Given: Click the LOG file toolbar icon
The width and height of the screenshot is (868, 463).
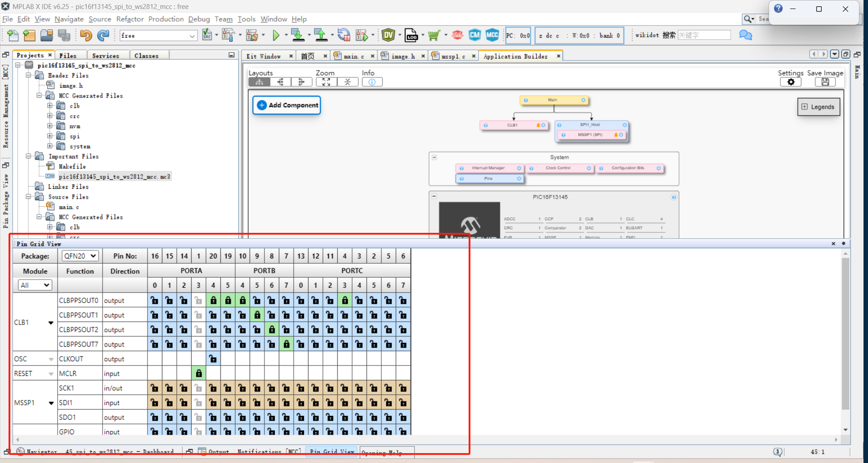Looking at the screenshot, I should coord(412,35).
